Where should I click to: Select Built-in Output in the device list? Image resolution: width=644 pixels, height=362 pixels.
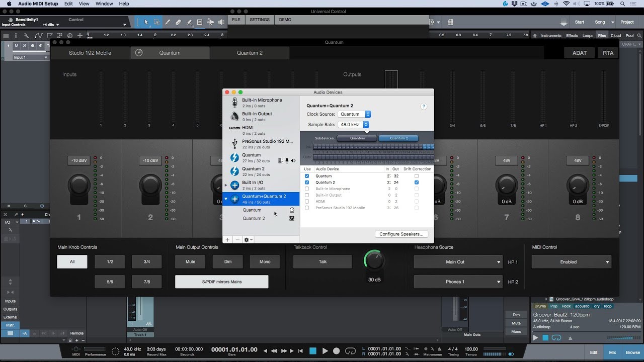click(261, 116)
